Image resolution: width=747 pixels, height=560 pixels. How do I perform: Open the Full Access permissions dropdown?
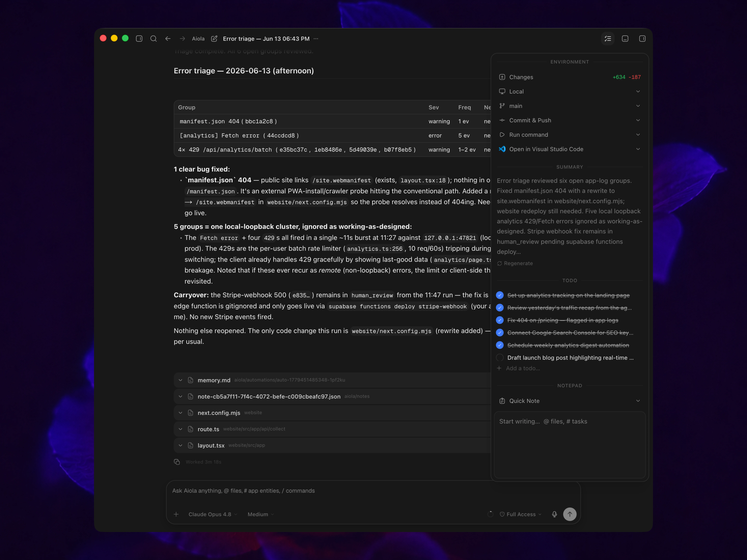520,514
